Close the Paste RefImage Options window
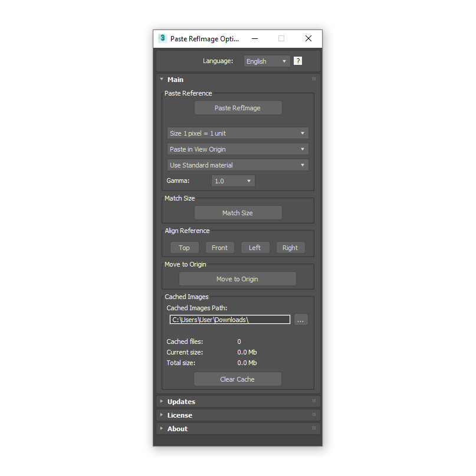476x476 pixels. click(x=308, y=38)
